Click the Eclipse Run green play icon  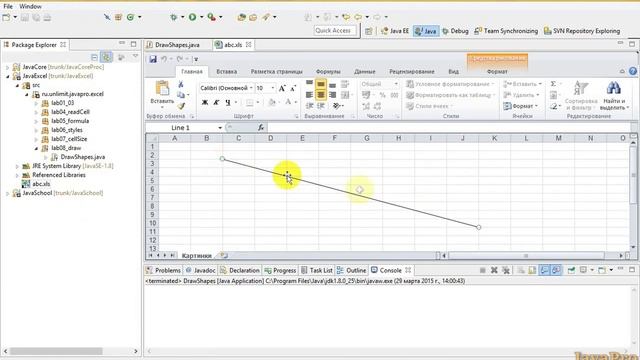click(x=192, y=17)
